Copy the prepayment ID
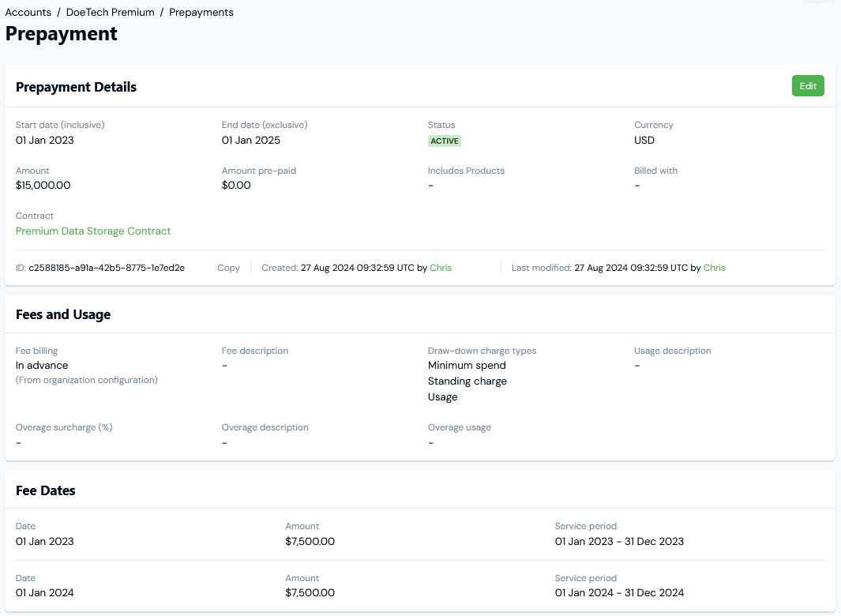The height and width of the screenshot is (616, 841). click(228, 268)
